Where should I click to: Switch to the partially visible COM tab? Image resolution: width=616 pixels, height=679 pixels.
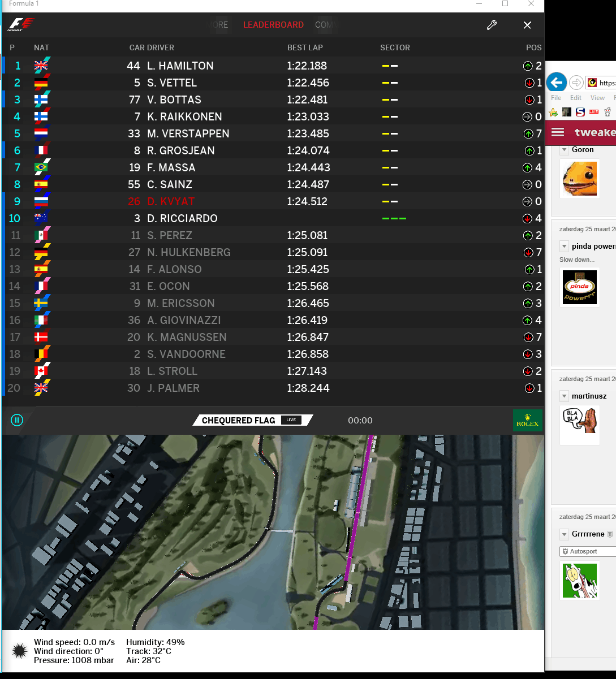[323, 25]
